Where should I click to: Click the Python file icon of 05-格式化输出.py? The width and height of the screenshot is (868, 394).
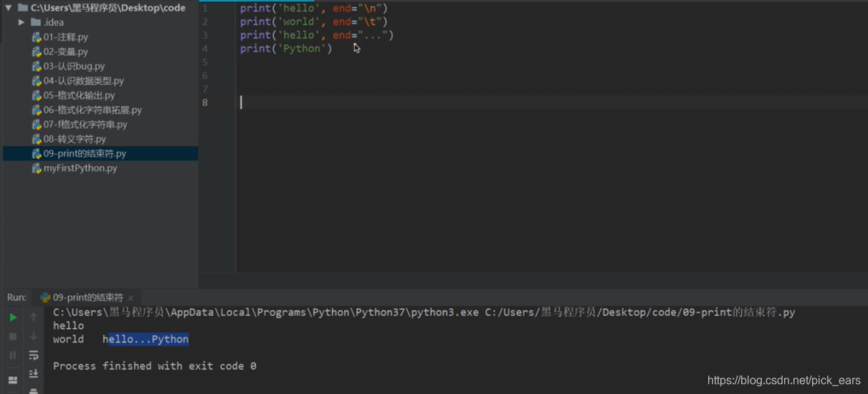[37, 95]
